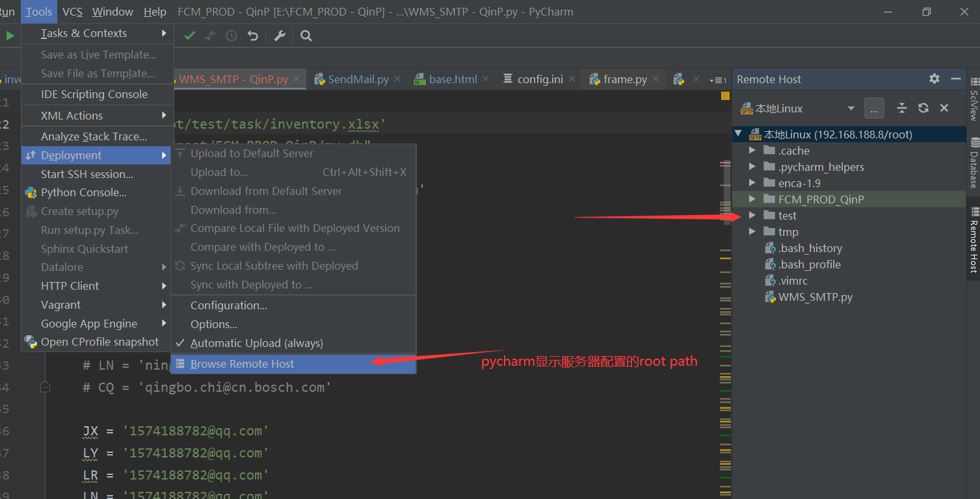Open Remote Host panel gear settings
The height and width of the screenshot is (499, 980).
(x=934, y=79)
